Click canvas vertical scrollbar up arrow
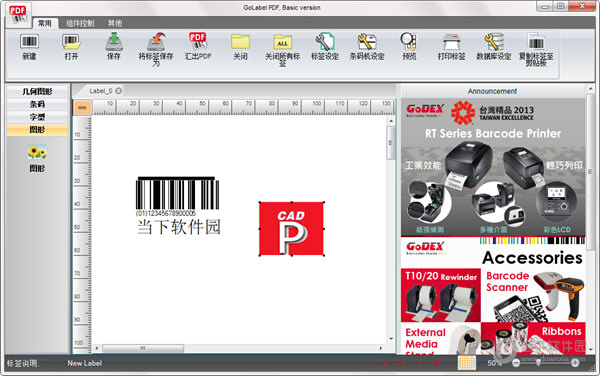Screen dimensions: 600x376 click(x=391, y=121)
